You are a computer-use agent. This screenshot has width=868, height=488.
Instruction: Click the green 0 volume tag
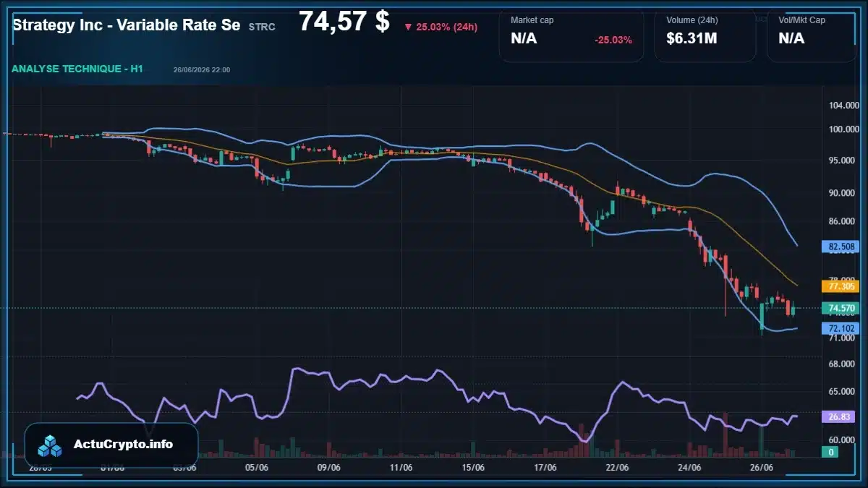(x=831, y=452)
